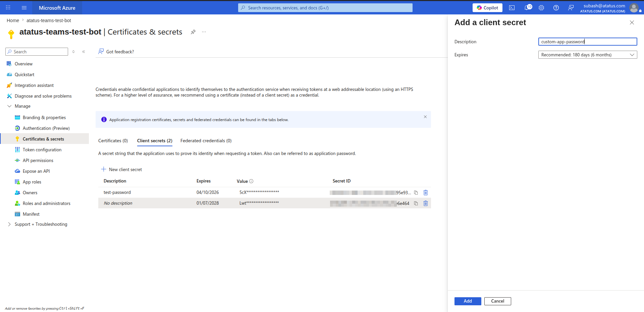Open App roles
Screen dimensions: 644x312
pos(32,182)
